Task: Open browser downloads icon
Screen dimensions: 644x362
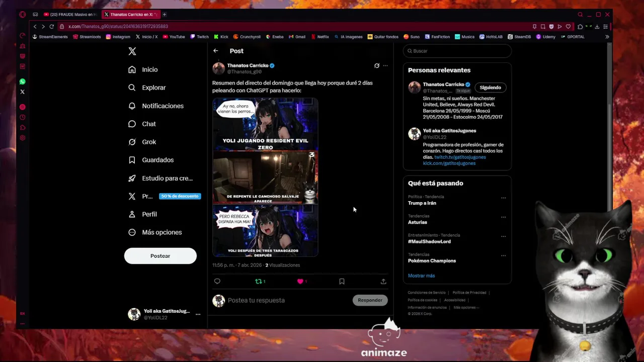Action: [x=597, y=27]
